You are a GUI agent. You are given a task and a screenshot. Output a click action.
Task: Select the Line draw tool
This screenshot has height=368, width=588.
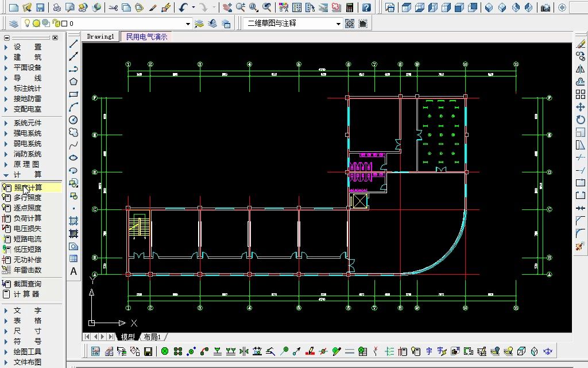[73, 44]
